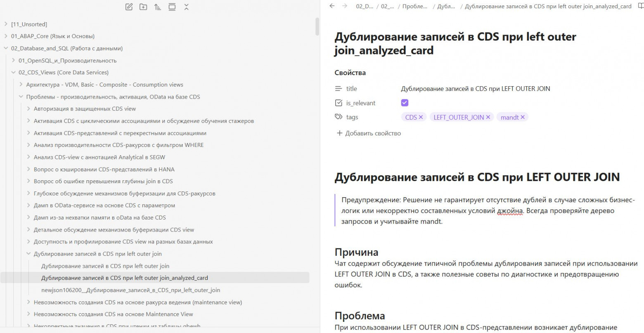This screenshot has height=333, width=644.
Task: Click the title property value field
Action: click(475, 89)
